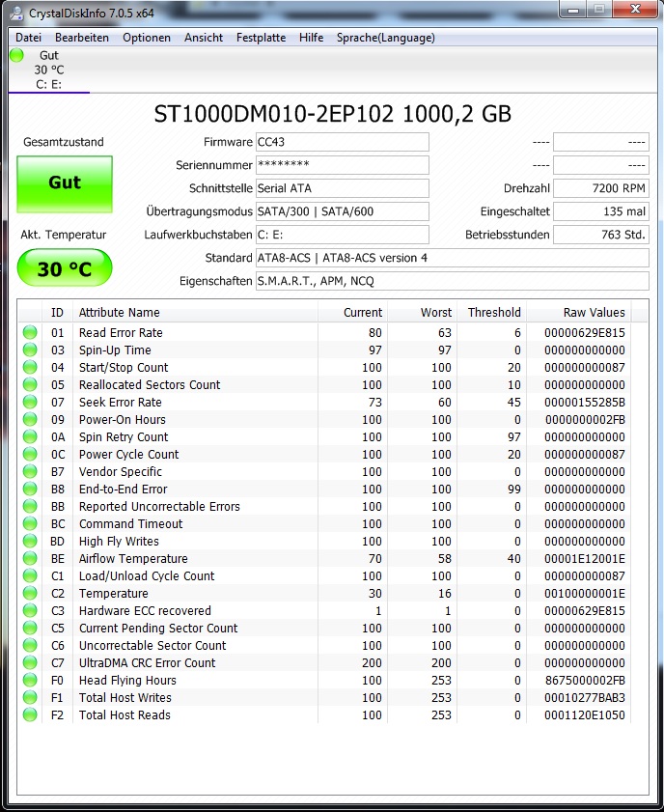
Task: Click the CrystalDiskInfo title bar app icon
Action: [17, 13]
